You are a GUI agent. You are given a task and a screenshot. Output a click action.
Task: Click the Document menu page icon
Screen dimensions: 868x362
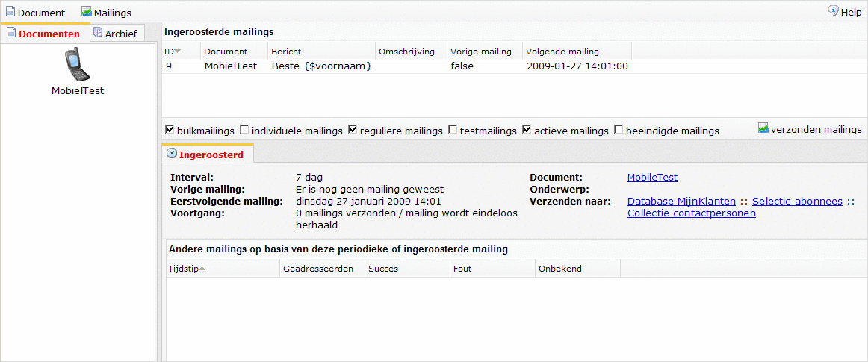point(10,12)
